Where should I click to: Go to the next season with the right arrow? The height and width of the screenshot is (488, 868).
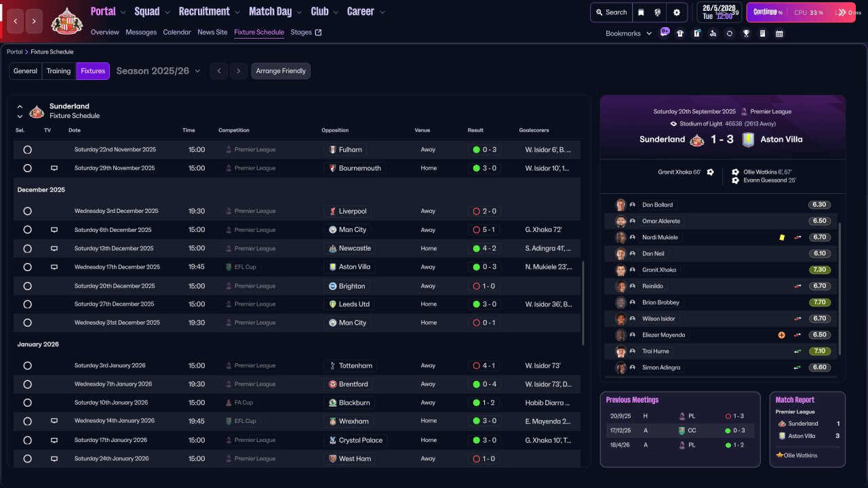(x=238, y=71)
